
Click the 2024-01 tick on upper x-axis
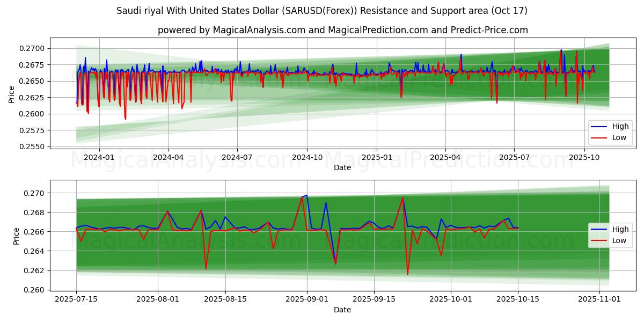pyautogui.click(x=99, y=157)
